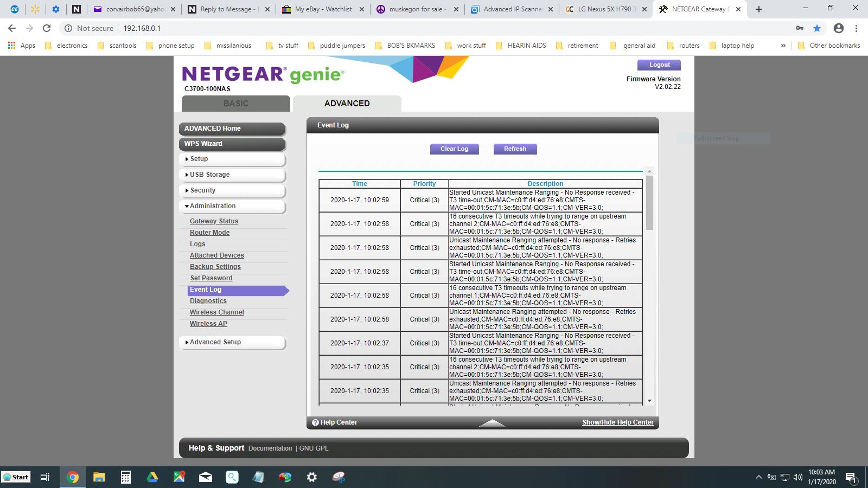Open the Settings gear taskbar icon
Image resolution: width=868 pixels, height=488 pixels.
(312, 477)
